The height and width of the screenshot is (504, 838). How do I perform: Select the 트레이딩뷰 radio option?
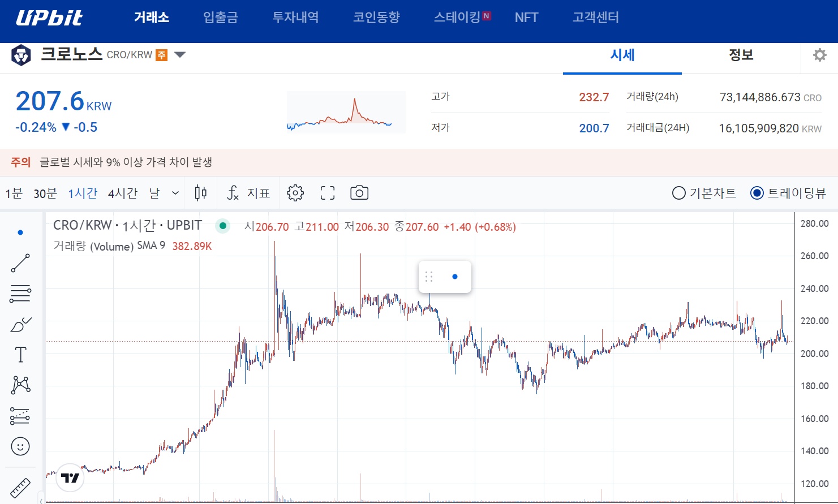click(x=788, y=193)
